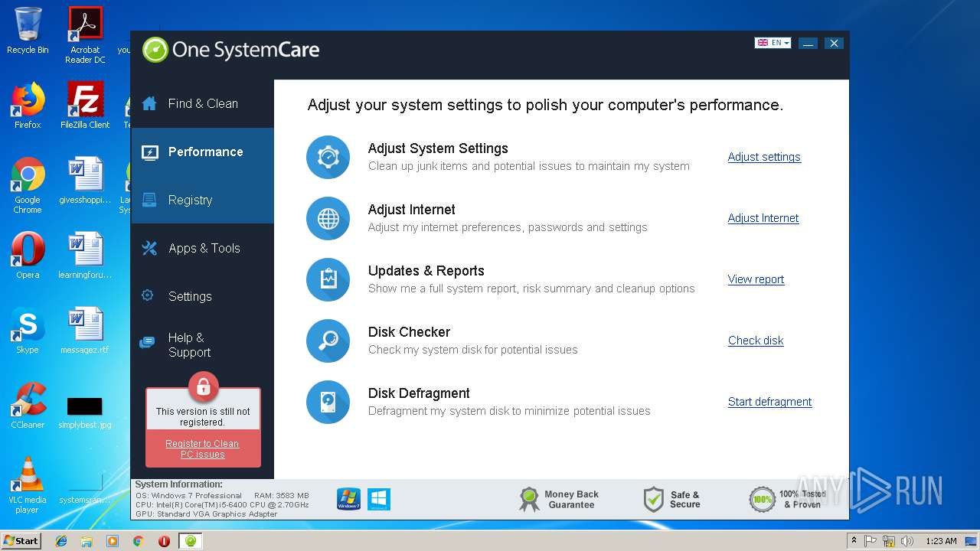Screen dimensions: 980x551
Task: Select the Google Chrome desktop shortcut
Action: pyautogui.click(x=28, y=185)
